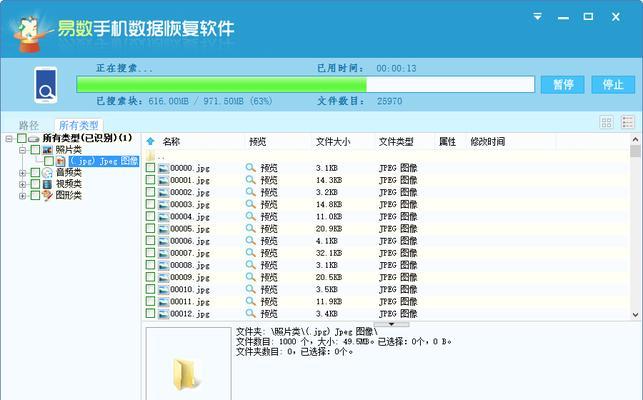Pause the scan with 暂停 button
The width and height of the screenshot is (643, 400).
point(563,85)
